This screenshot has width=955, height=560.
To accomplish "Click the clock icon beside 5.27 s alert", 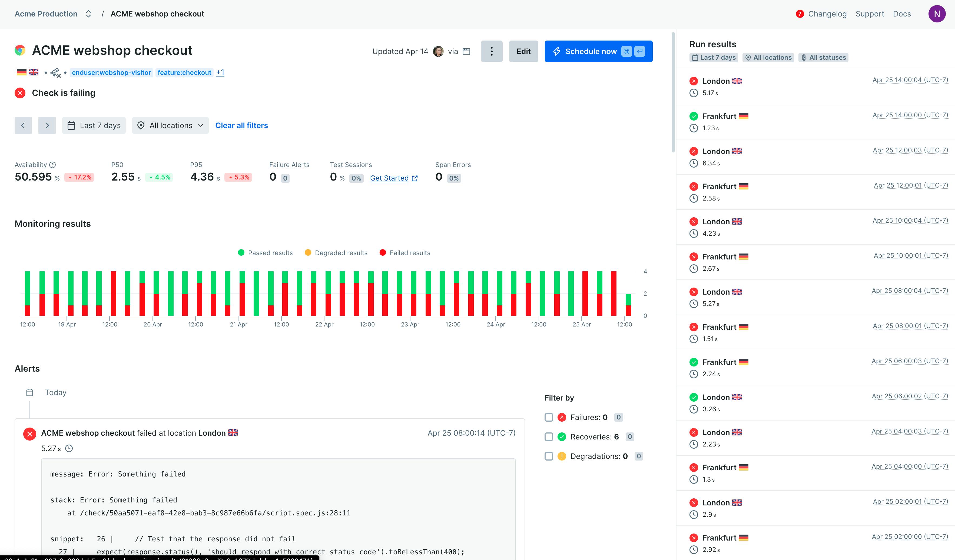I will coord(69,449).
